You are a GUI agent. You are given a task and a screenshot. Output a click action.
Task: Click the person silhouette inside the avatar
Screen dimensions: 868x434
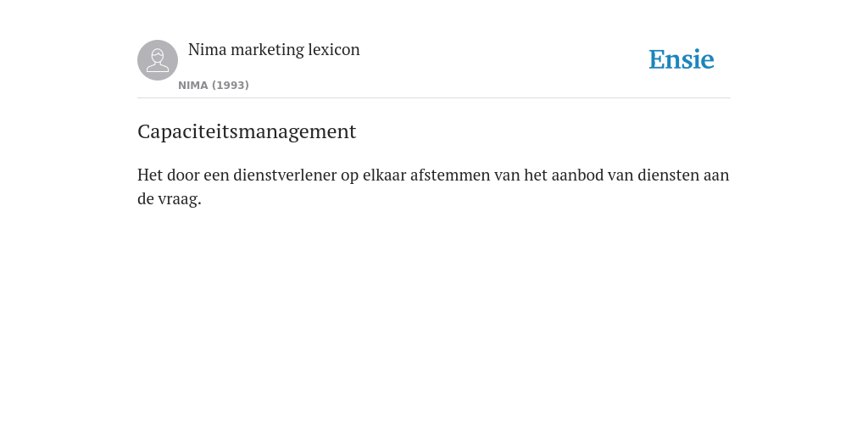click(x=158, y=60)
